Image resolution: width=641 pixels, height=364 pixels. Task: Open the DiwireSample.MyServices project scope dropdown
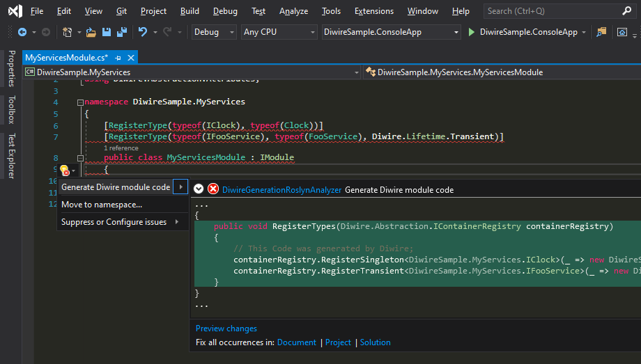(192, 72)
